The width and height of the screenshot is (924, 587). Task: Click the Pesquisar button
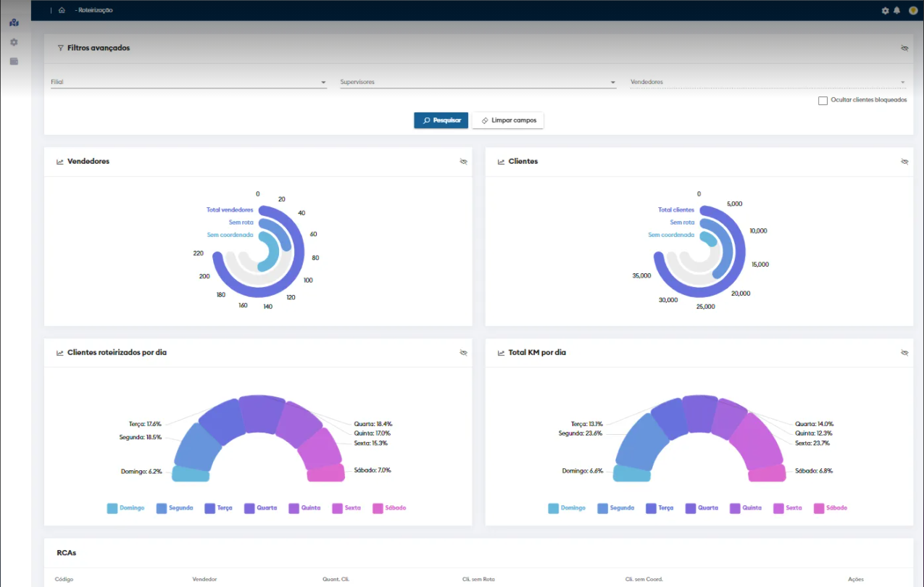[441, 120]
